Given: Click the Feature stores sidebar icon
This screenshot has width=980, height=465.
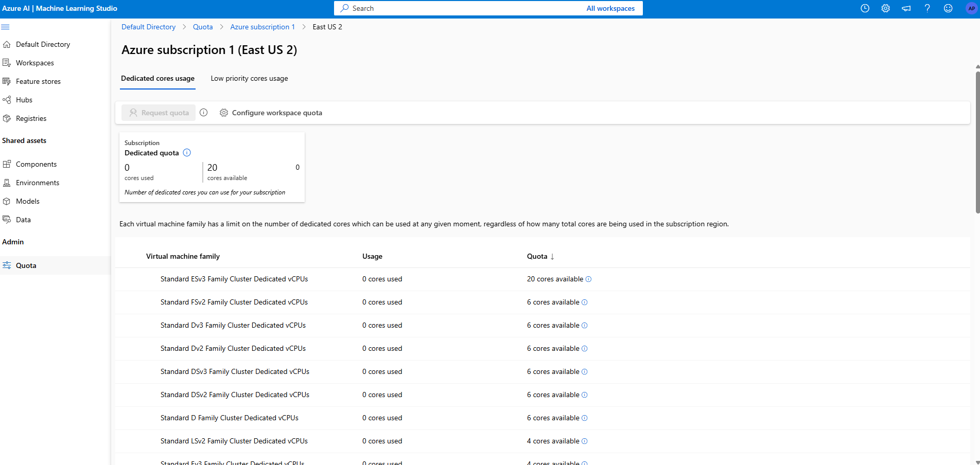Looking at the screenshot, I should 7,81.
